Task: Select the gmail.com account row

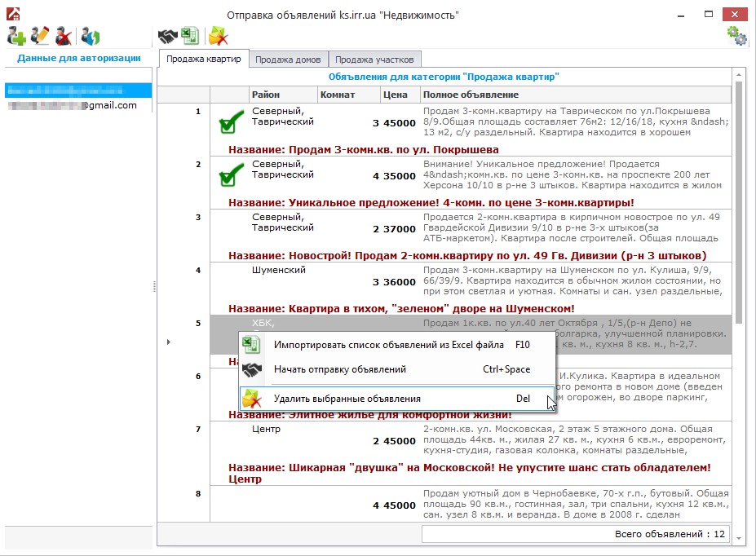Action: pos(78,105)
